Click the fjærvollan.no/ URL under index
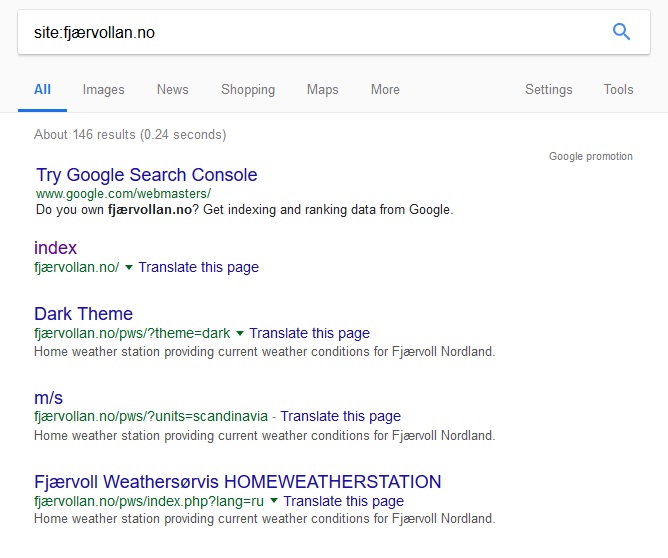Viewport: 668px width, 558px height. (77, 267)
